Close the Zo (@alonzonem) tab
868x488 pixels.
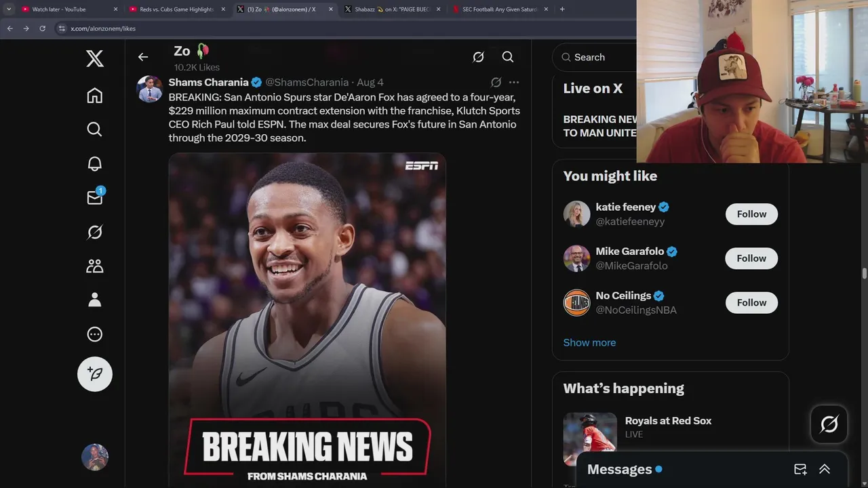[330, 9]
